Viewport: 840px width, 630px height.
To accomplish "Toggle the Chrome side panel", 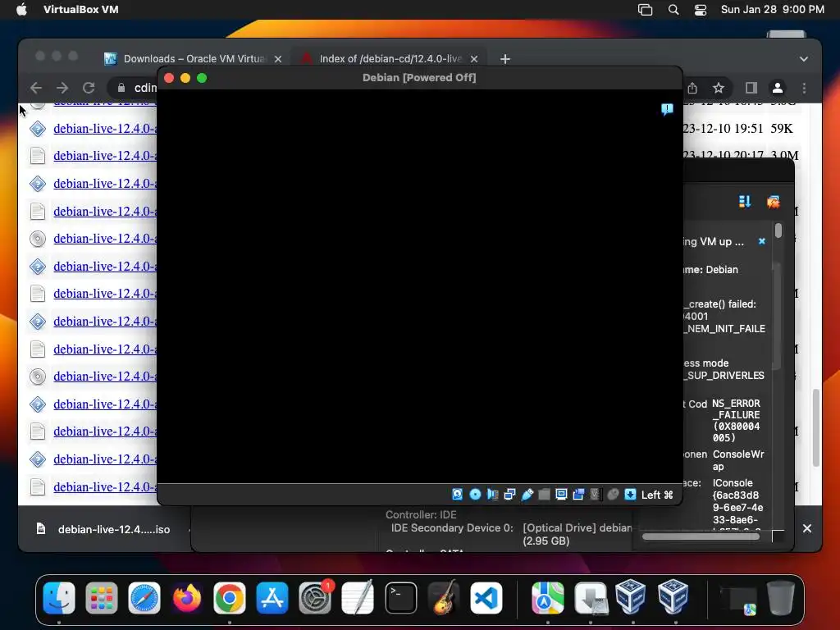I will tap(751, 88).
